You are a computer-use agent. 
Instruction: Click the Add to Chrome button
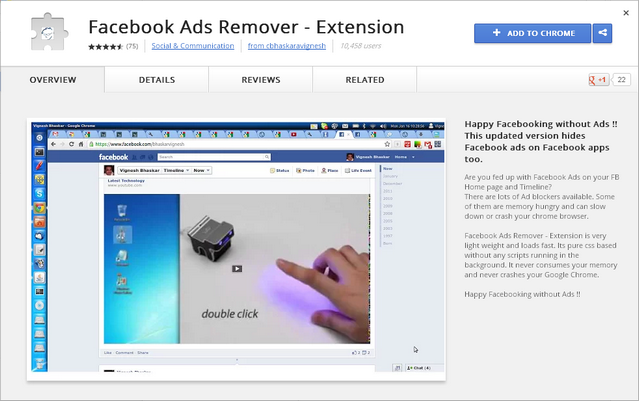coord(532,33)
